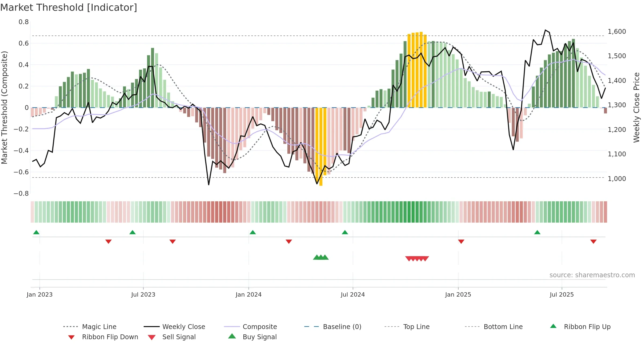Click the green Ribbon Flip Up legend triangle
Image resolution: width=644 pixels, height=362 pixels.
pyautogui.click(x=553, y=326)
